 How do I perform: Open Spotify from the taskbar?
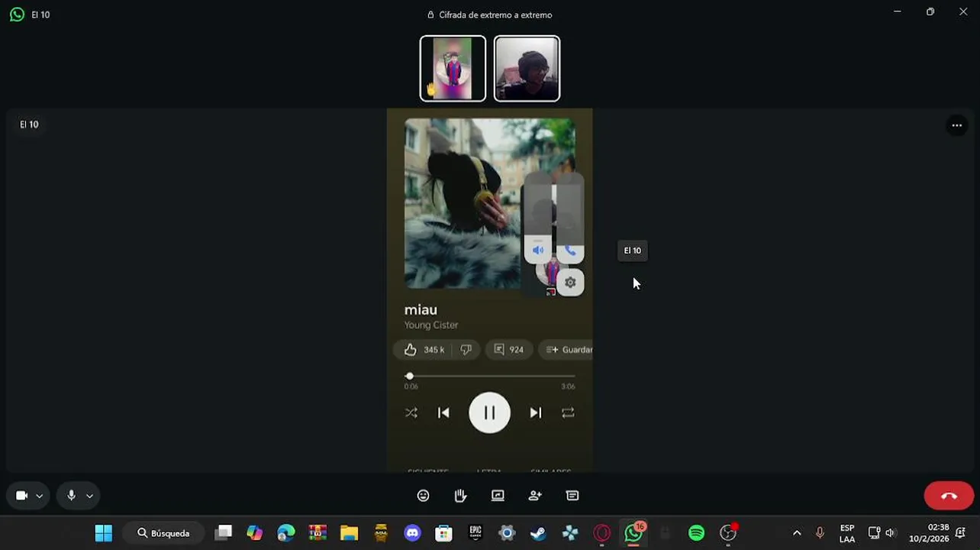[x=696, y=533]
